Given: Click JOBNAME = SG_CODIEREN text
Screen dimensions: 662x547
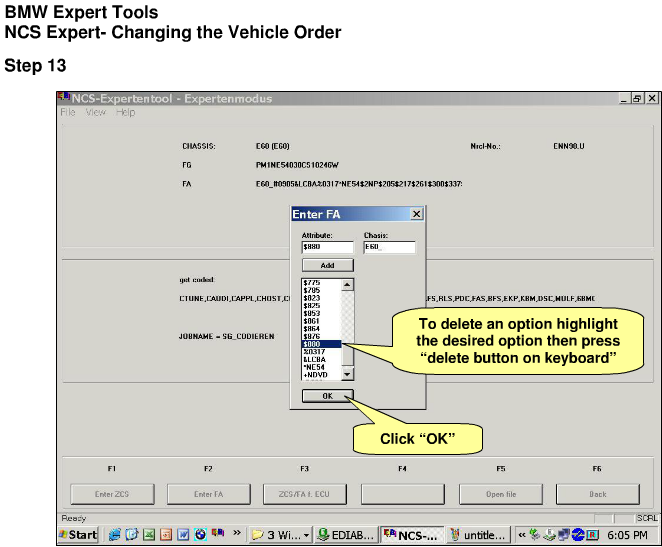Looking at the screenshot, I should click(227, 336).
